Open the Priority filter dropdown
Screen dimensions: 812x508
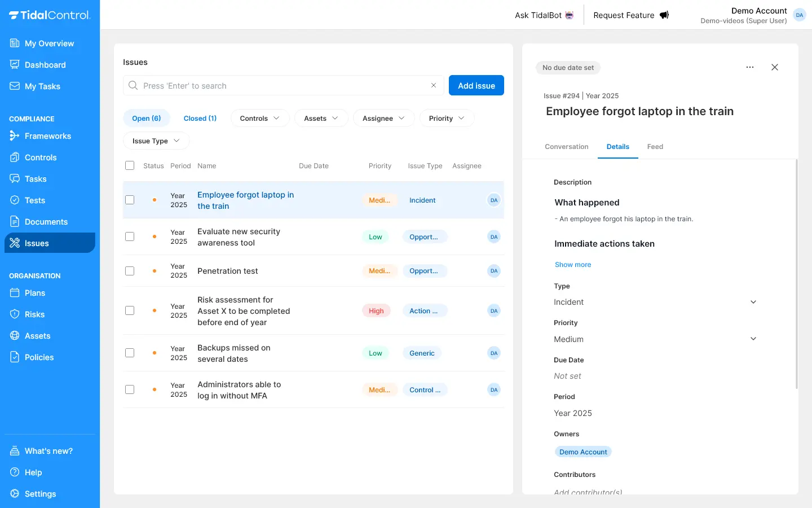(x=446, y=119)
